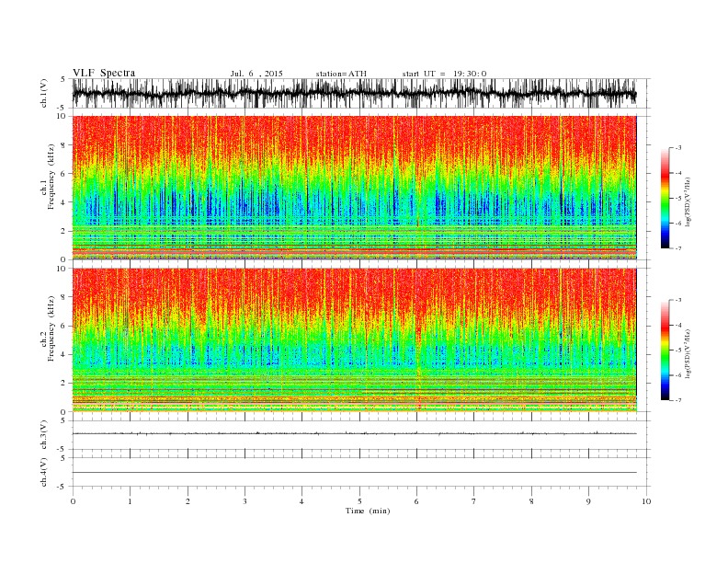Click the flat ch.4 voltage trace line

pyautogui.click(x=354, y=473)
